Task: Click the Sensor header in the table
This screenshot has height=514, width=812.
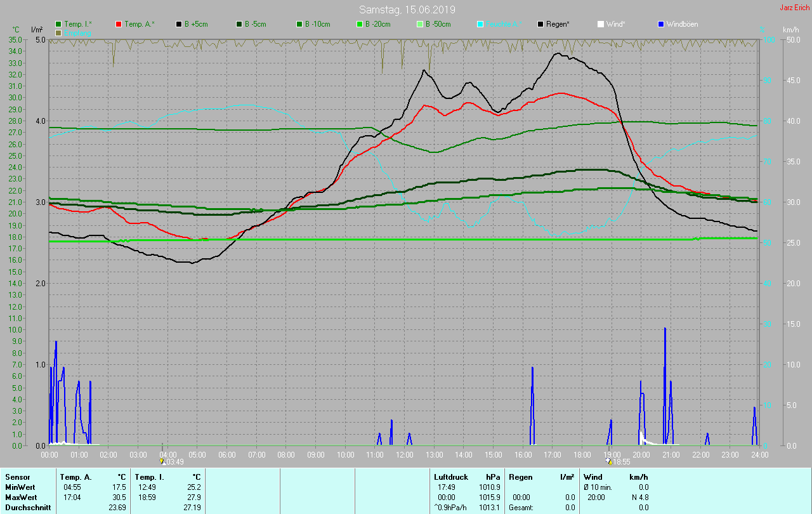Action: (17, 477)
